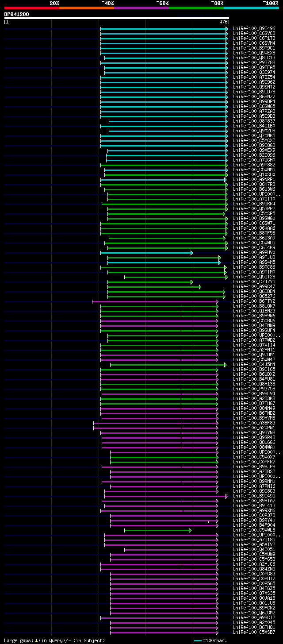The height and width of the screenshot is (644, 283).
Task: Select UniRef100_A7UGH0 label
Action: 254,160
